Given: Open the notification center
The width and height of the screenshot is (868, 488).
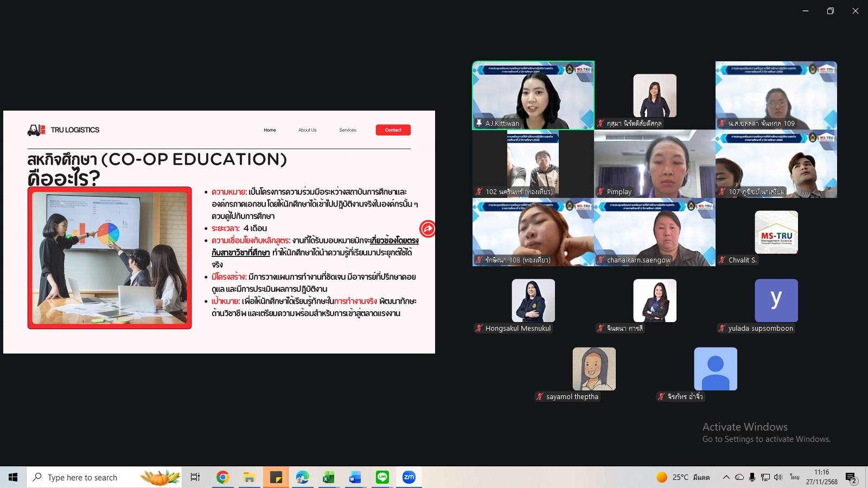Looking at the screenshot, I should click(x=851, y=477).
